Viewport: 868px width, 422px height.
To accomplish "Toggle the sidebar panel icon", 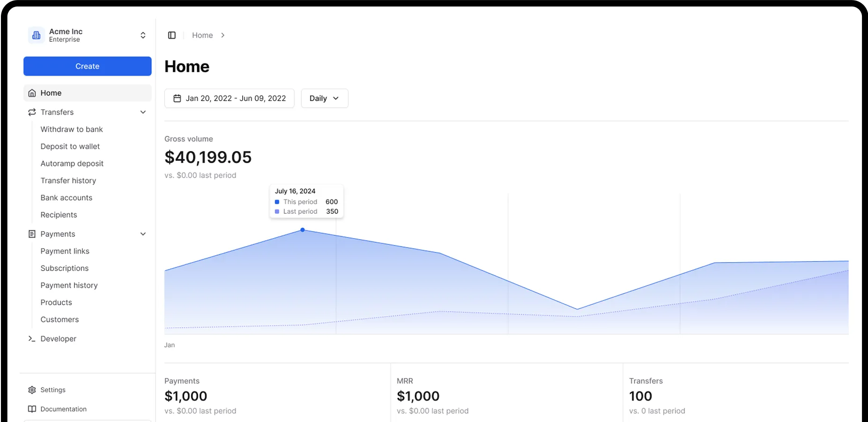I will [172, 35].
